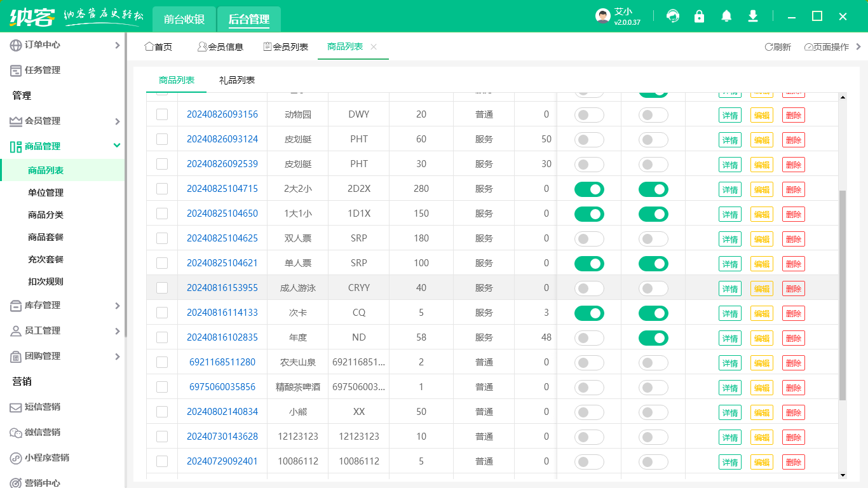Click 编辑 for the 成人游泳 row
This screenshot has width=868, height=488.
[762, 288]
